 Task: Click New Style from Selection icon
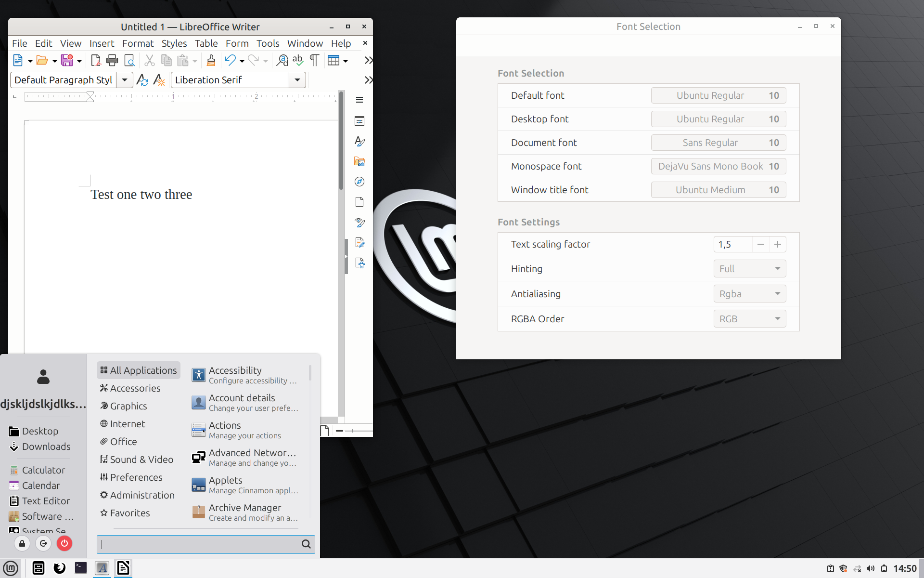(159, 80)
